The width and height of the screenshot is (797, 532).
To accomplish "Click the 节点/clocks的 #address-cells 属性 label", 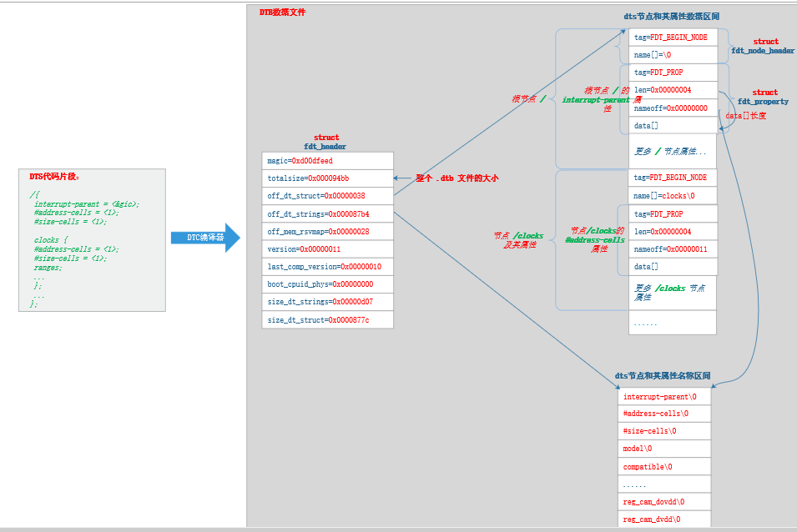I will [597, 239].
